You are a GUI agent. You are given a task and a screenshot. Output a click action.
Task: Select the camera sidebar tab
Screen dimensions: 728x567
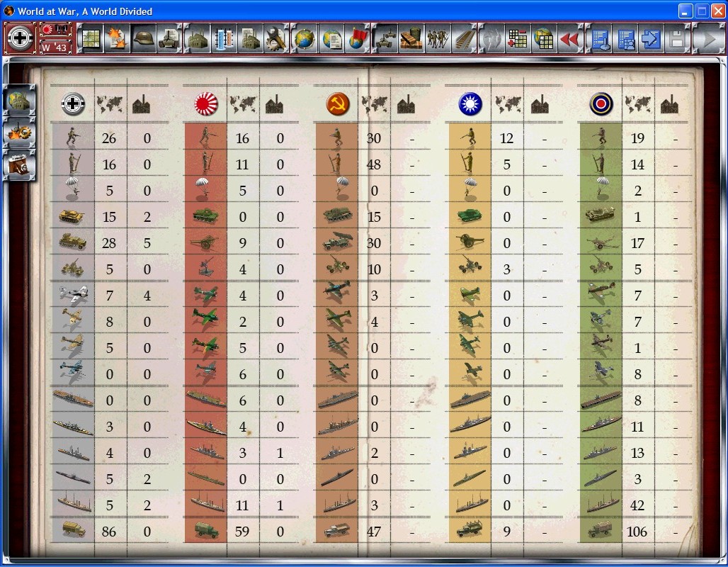(19, 165)
